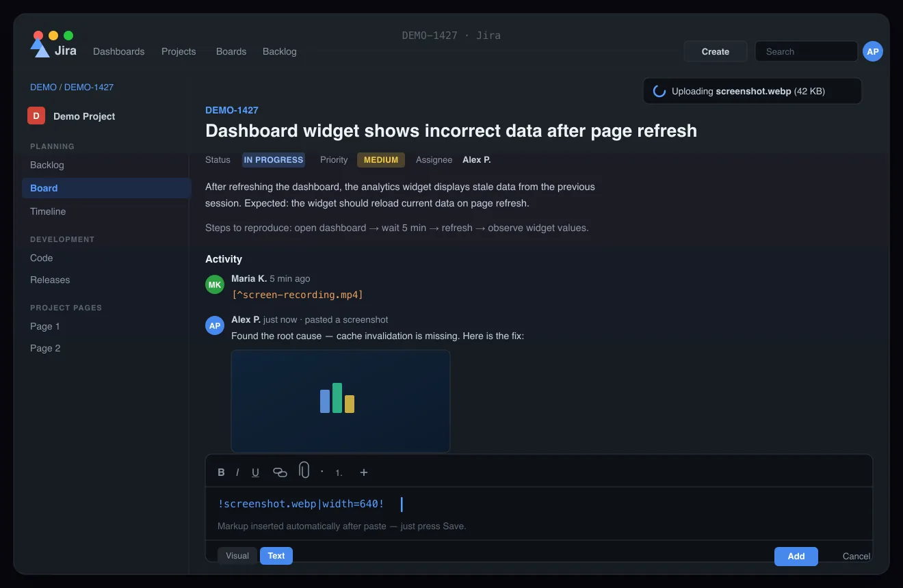Click the red D Demo Project icon
This screenshot has width=903, height=588.
click(x=36, y=116)
